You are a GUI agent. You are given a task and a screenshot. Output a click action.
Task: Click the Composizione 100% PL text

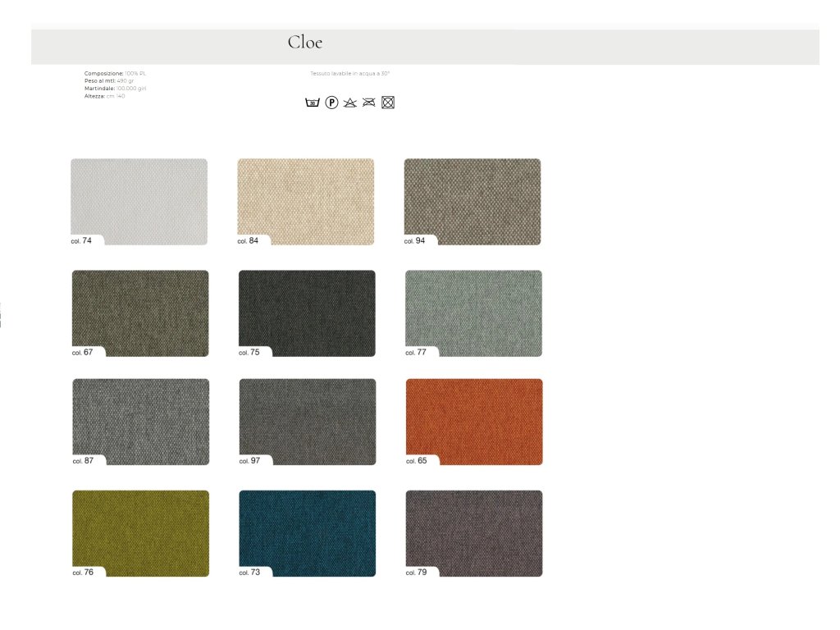[x=115, y=73]
